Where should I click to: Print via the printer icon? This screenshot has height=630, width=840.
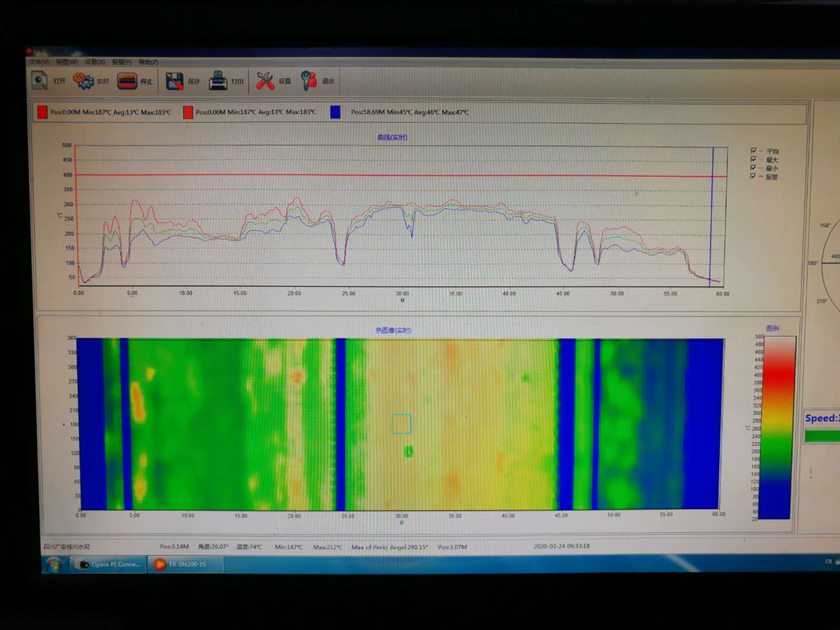(x=218, y=81)
